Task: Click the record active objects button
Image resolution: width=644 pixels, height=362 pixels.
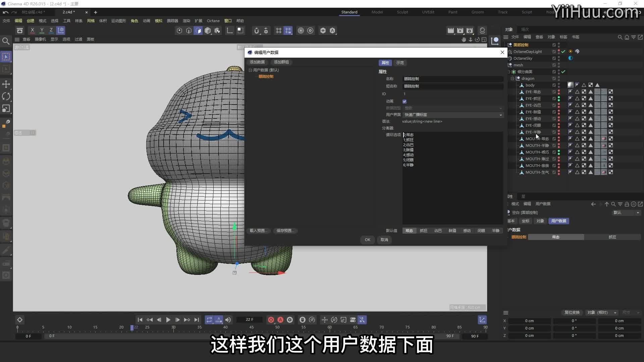Action: pyautogui.click(x=271, y=320)
